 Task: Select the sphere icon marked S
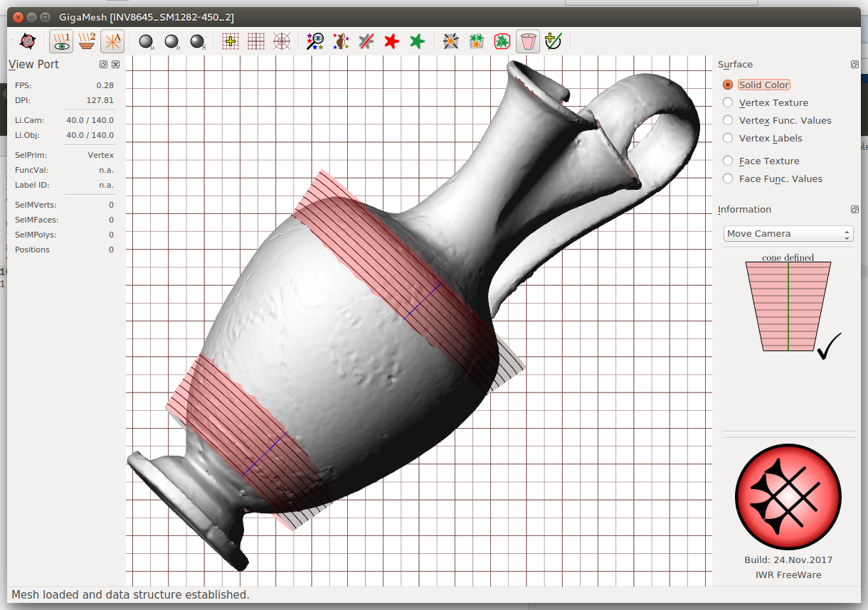tap(198, 42)
